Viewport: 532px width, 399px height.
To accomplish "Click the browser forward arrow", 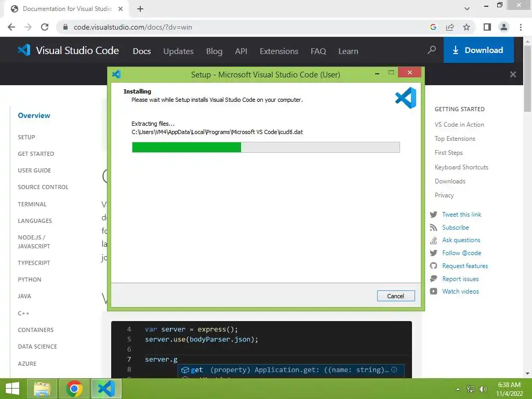I will [28, 27].
